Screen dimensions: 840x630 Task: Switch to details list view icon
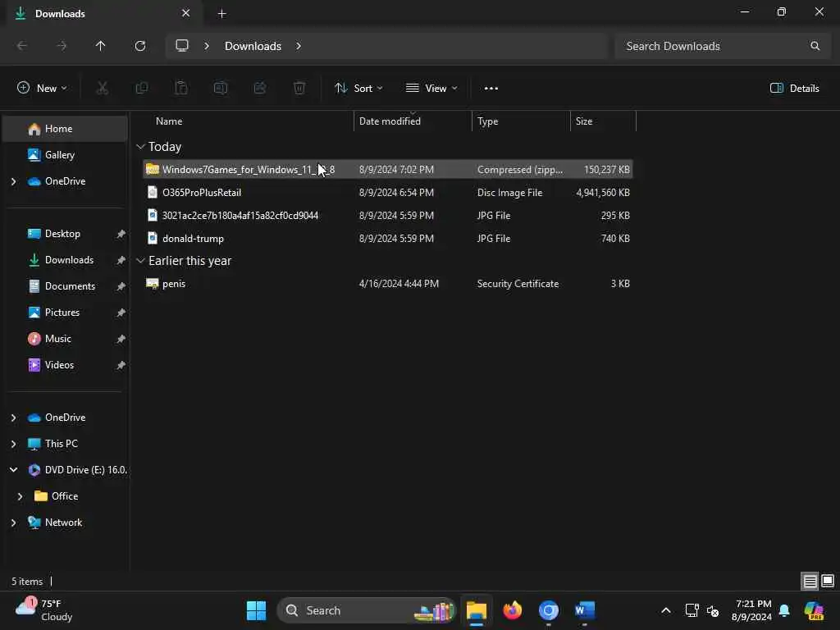click(810, 581)
